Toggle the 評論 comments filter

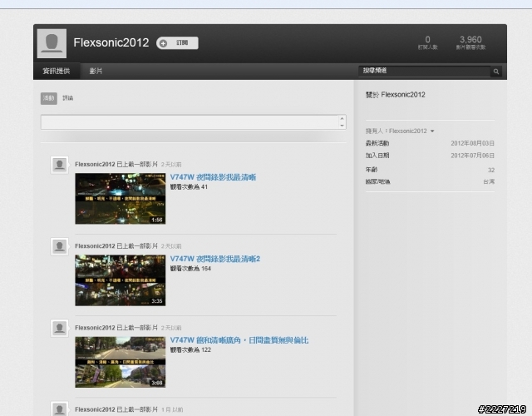point(68,98)
